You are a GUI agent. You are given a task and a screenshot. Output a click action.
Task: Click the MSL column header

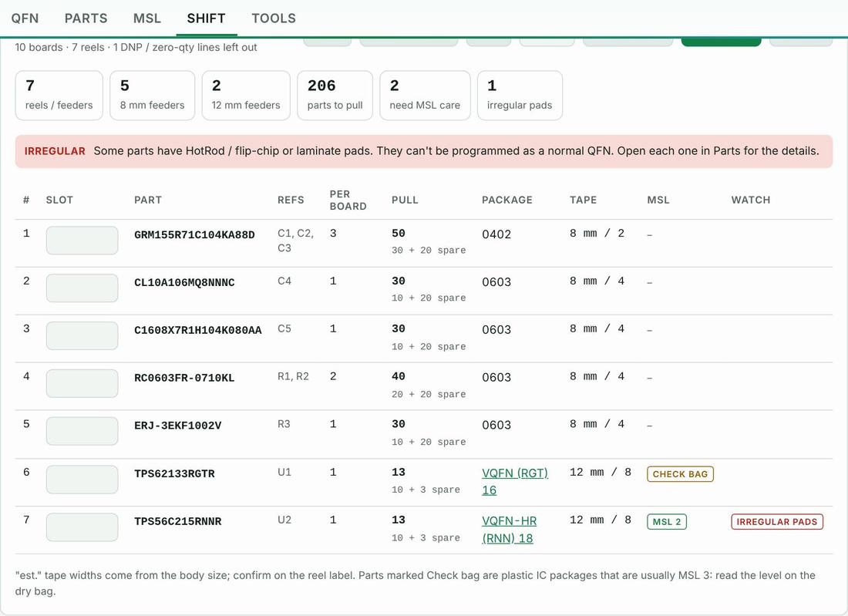(x=658, y=200)
